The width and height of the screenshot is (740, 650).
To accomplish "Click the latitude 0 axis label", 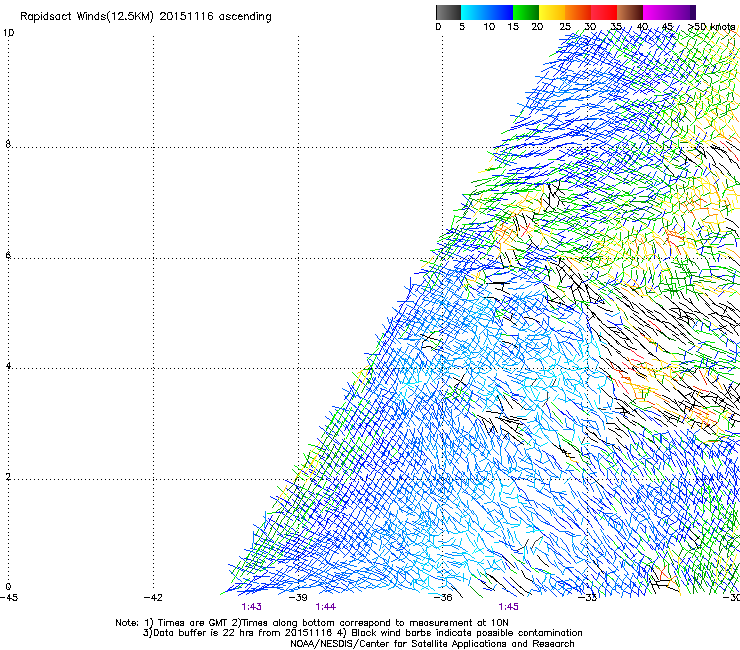I will 8,587.
